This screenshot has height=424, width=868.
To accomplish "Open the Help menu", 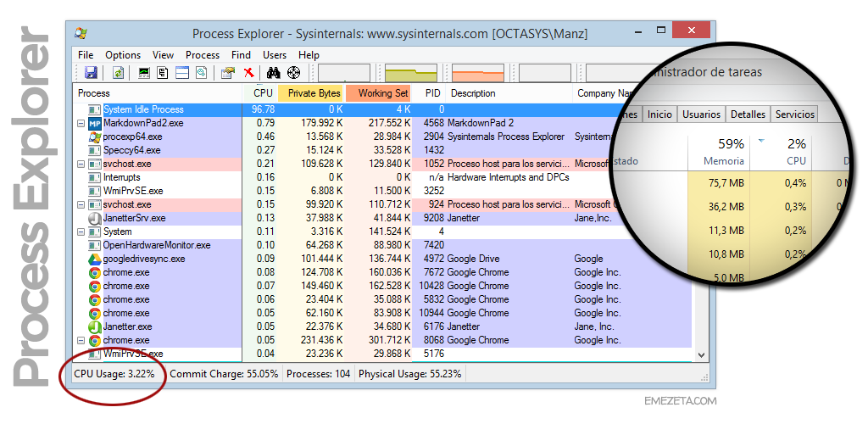I will pos(309,55).
